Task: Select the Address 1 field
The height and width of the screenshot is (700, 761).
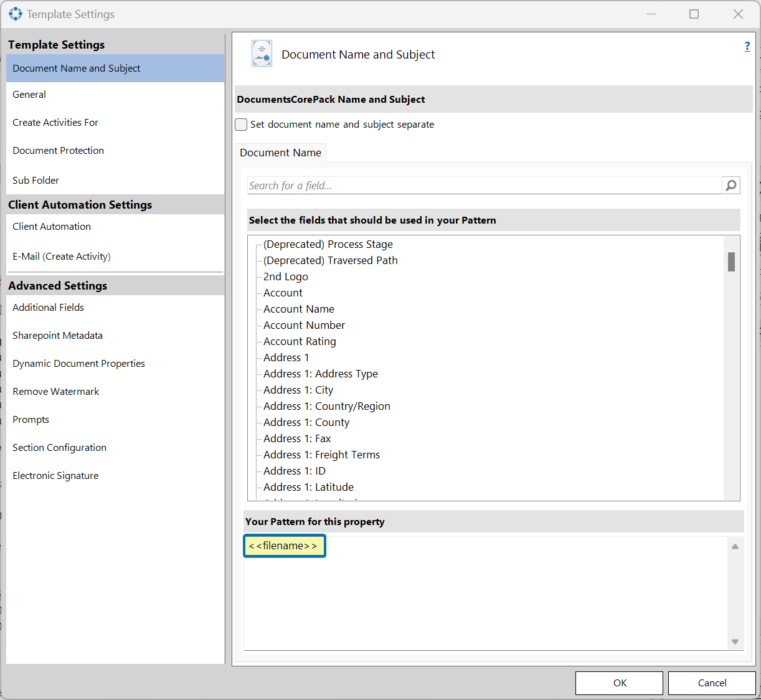Action: (x=286, y=357)
